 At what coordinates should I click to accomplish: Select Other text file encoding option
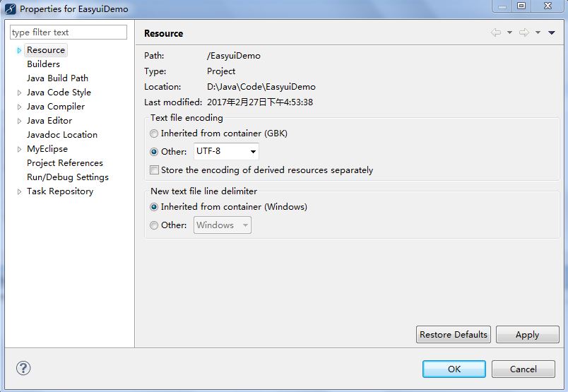[x=154, y=151]
